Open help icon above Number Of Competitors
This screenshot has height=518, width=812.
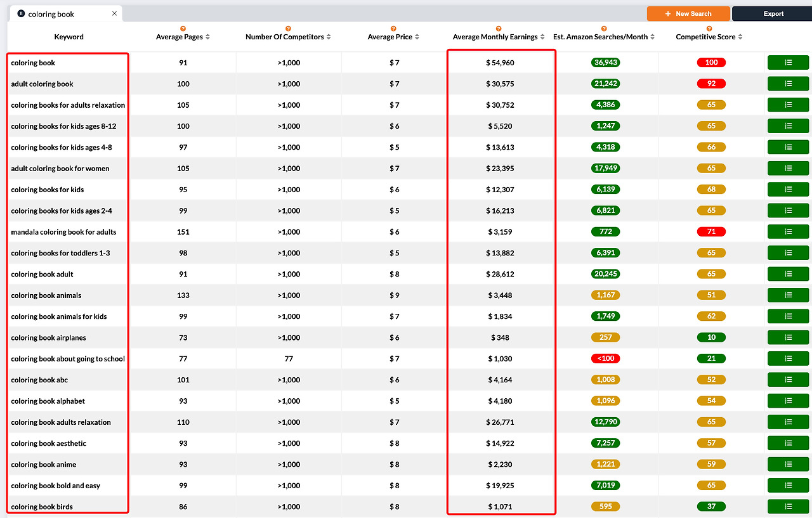(288, 29)
